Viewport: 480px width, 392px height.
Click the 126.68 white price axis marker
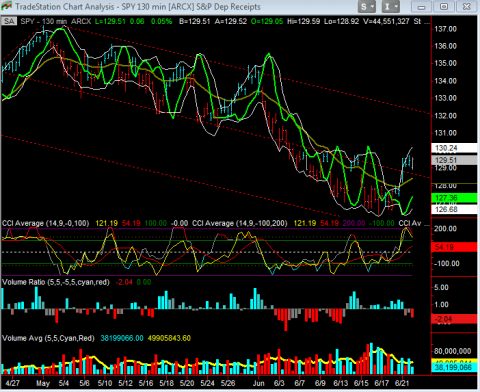click(454, 209)
